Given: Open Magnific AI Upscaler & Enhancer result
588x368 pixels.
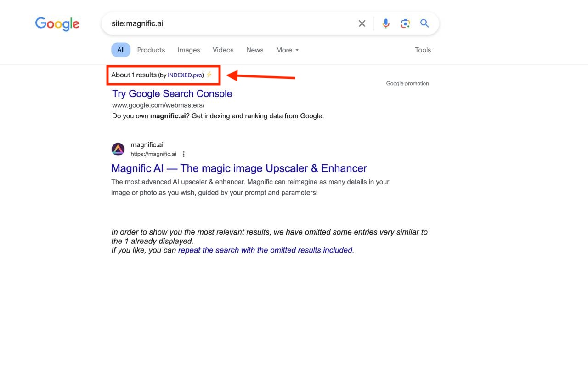Looking at the screenshot, I should [239, 168].
